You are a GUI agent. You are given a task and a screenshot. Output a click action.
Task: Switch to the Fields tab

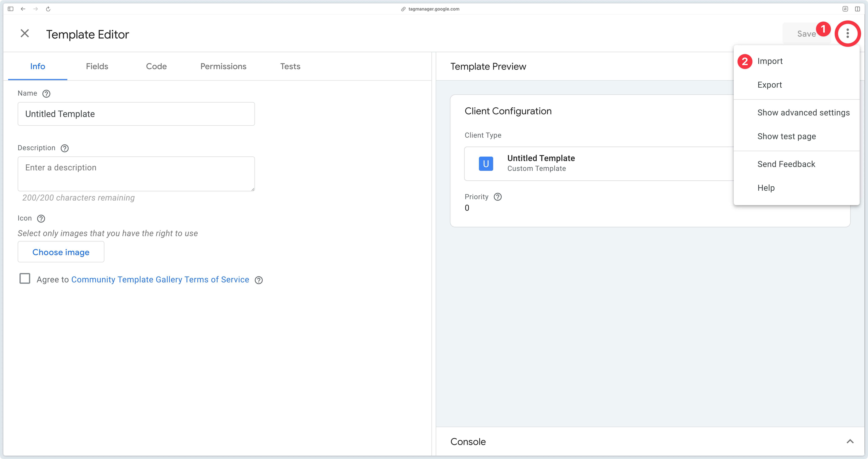pos(97,66)
